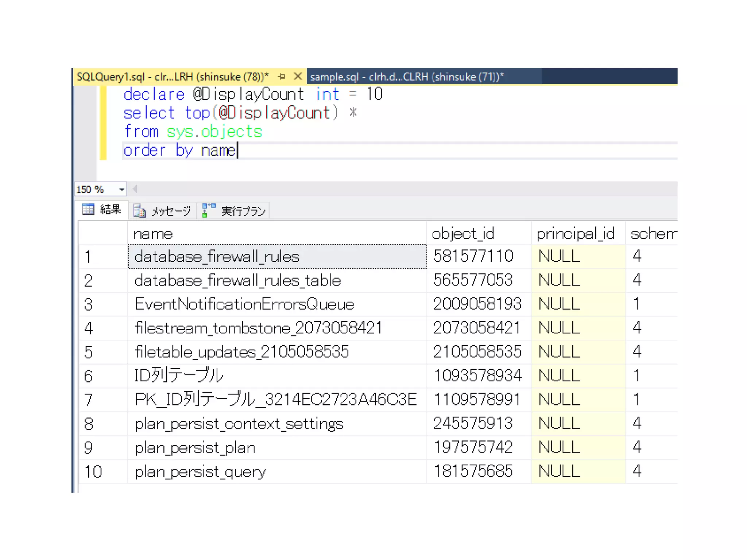Click the EventNotificationErrorsQueue cell
Screen dimensions: 747x560
(244, 304)
